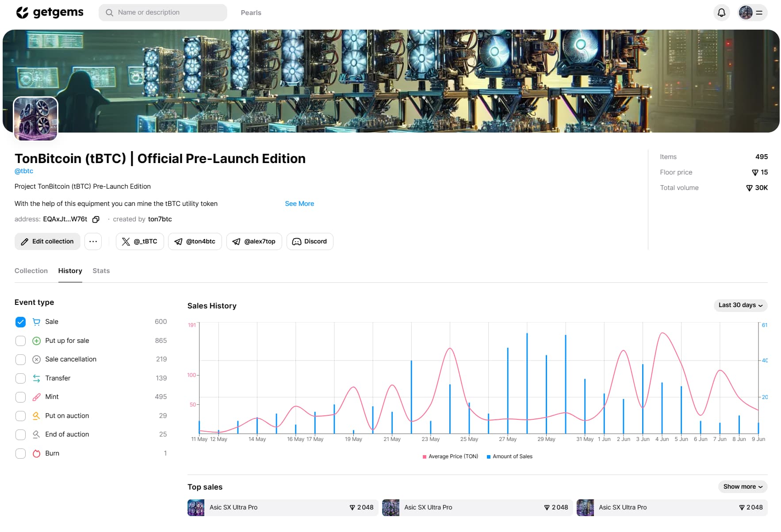Open the @alex7top Telegram link
The height and width of the screenshot is (532, 781).
coord(254,241)
